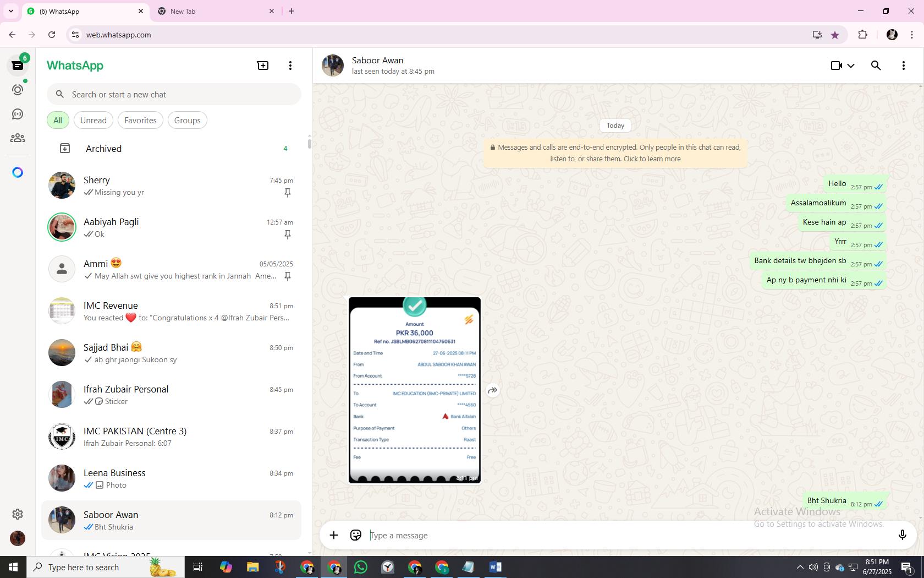Open the conversation menu (three dots)

coord(904,66)
